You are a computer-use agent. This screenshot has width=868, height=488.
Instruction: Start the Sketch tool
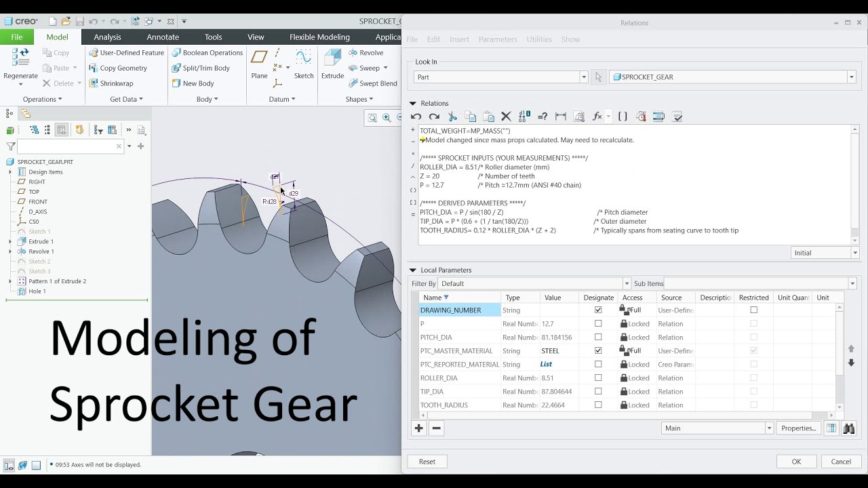click(304, 64)
